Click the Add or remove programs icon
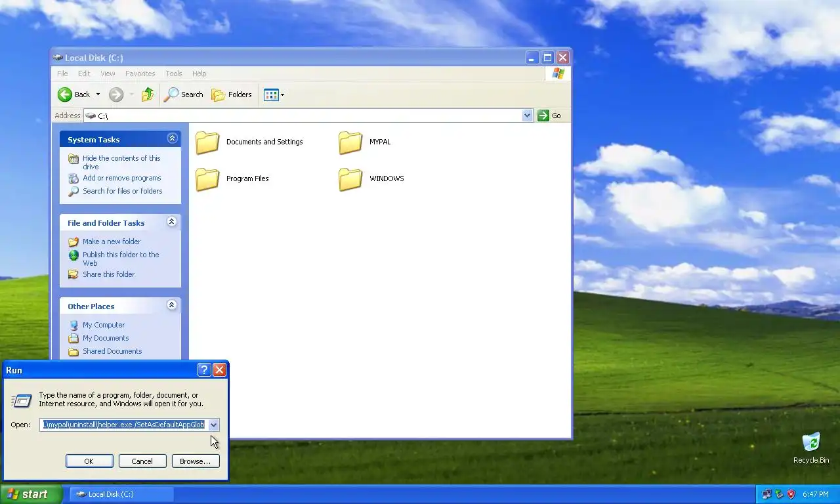This screenshot has height=504, width=840. tap(73, 178)
